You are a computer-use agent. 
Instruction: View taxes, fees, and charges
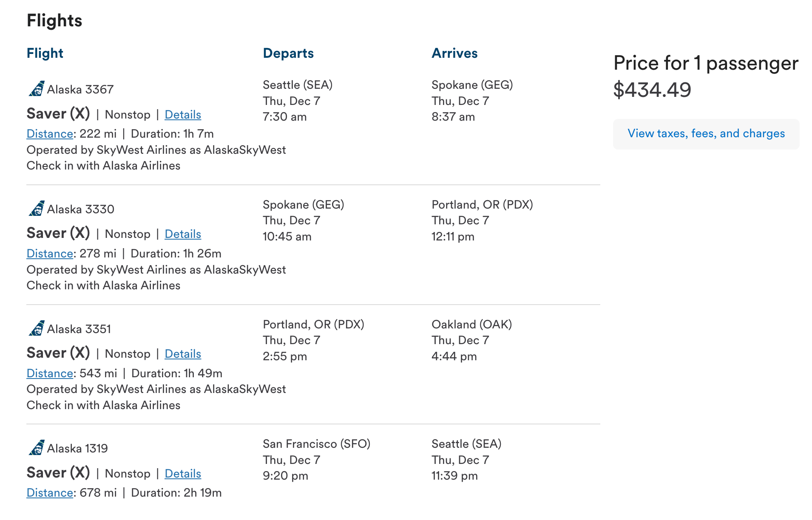click(706, 134)
